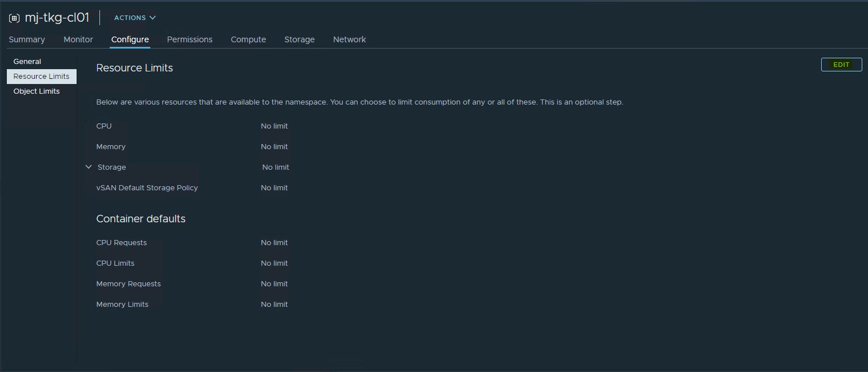Select Resource Limits in the sidebar

coord(41,76)
